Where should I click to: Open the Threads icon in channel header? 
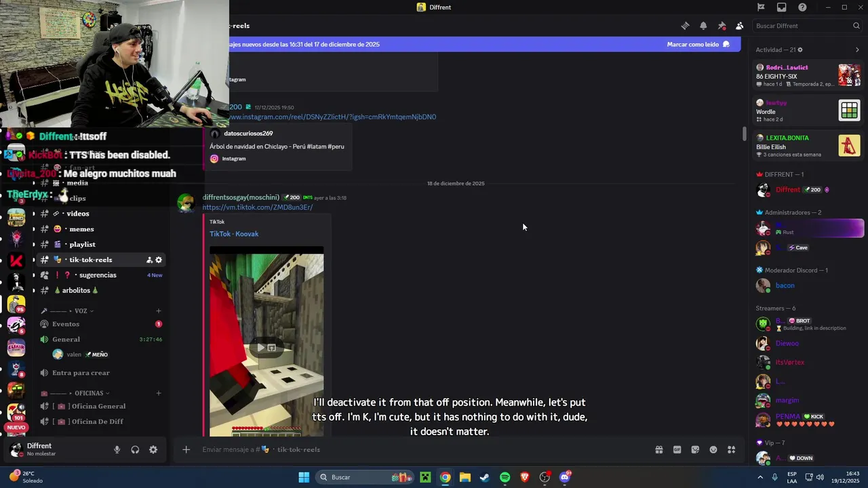tap(685, 26)
